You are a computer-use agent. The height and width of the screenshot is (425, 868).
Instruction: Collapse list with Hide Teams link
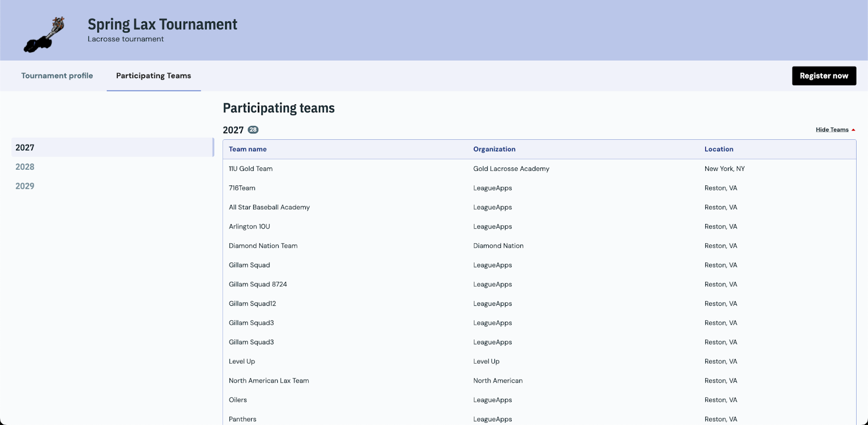(832, 130)
